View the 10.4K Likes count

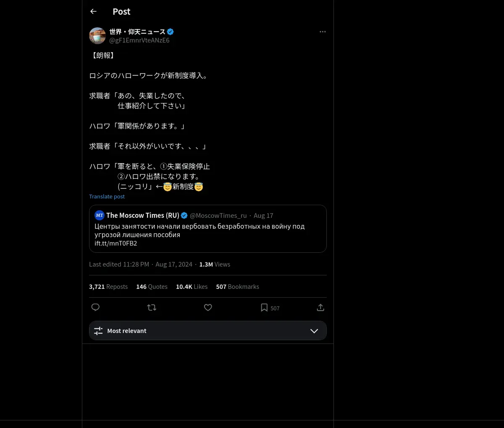(x=192, y=287)
